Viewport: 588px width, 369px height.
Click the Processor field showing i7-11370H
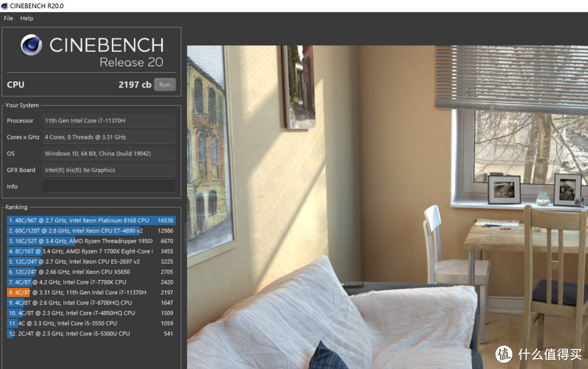pyautogui.click(x=109, y=121)
